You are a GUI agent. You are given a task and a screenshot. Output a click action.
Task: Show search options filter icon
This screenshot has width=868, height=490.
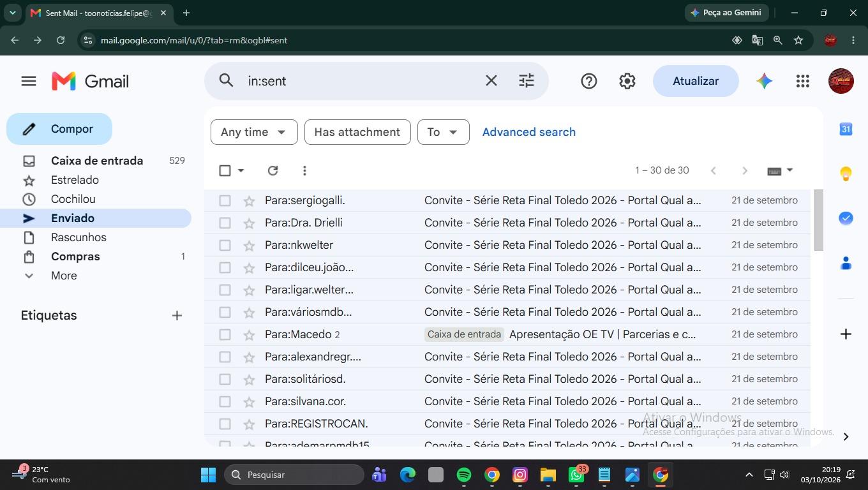point(527,81)
